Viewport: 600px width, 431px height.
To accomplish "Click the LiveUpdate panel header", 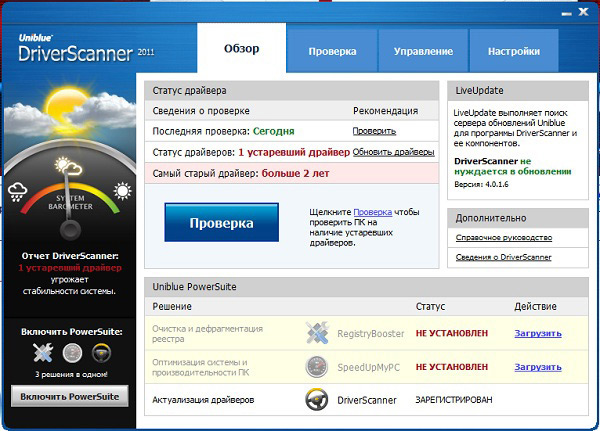I will click(x=518, y=91).
